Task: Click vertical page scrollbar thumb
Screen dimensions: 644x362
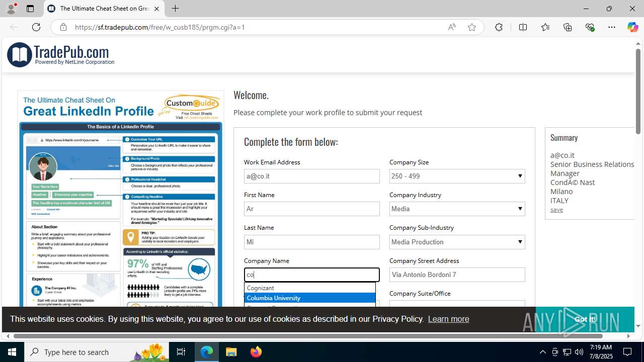Action: [x=638, y=91]
